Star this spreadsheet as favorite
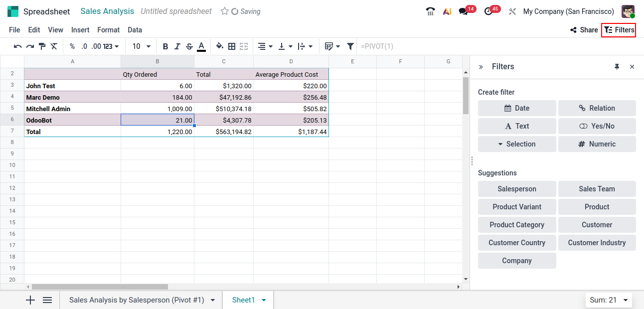Viewport: 644px width, 309px height. point(224,11)
